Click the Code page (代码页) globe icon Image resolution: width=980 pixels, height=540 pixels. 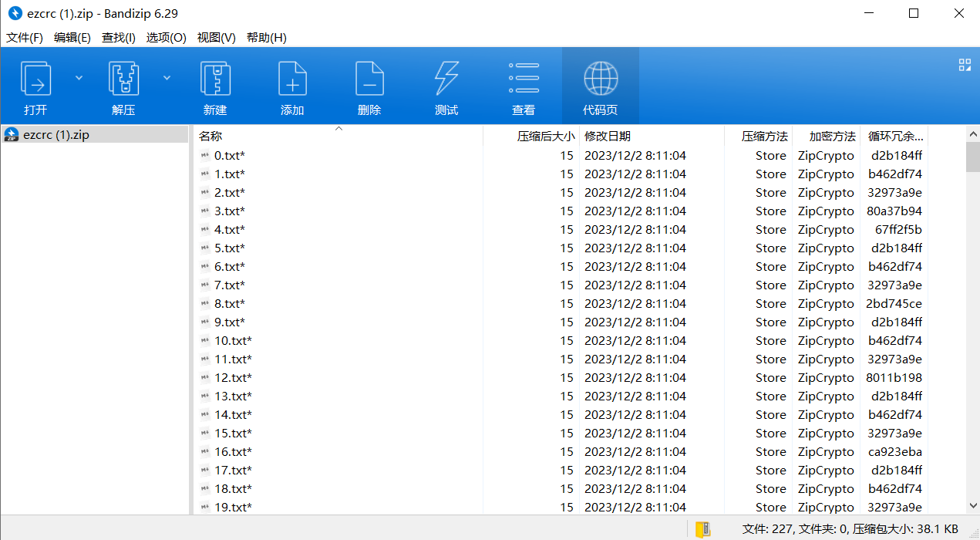601,78
